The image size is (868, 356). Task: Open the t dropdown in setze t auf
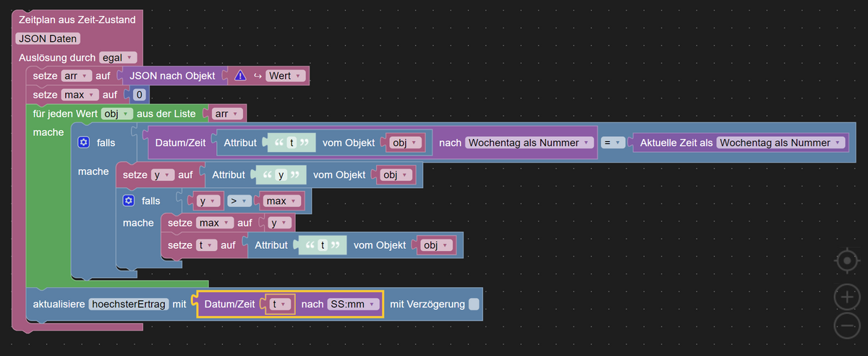tap(207, 245)
